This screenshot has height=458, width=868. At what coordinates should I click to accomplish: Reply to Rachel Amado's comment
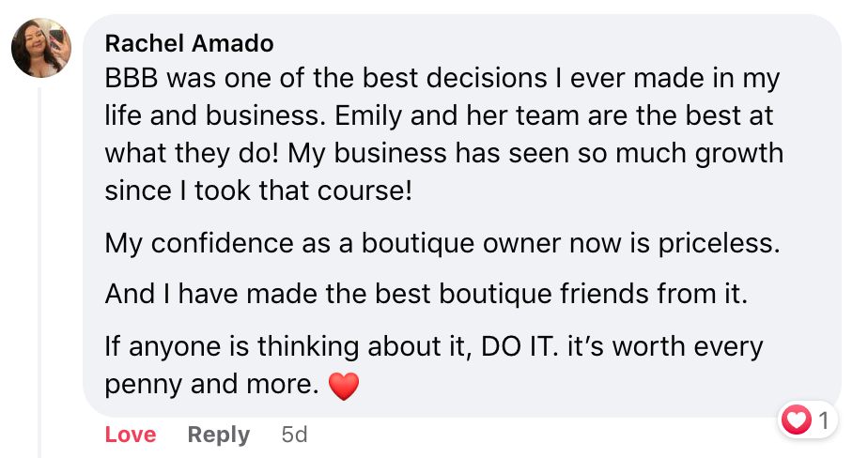[x=219, y=435]
